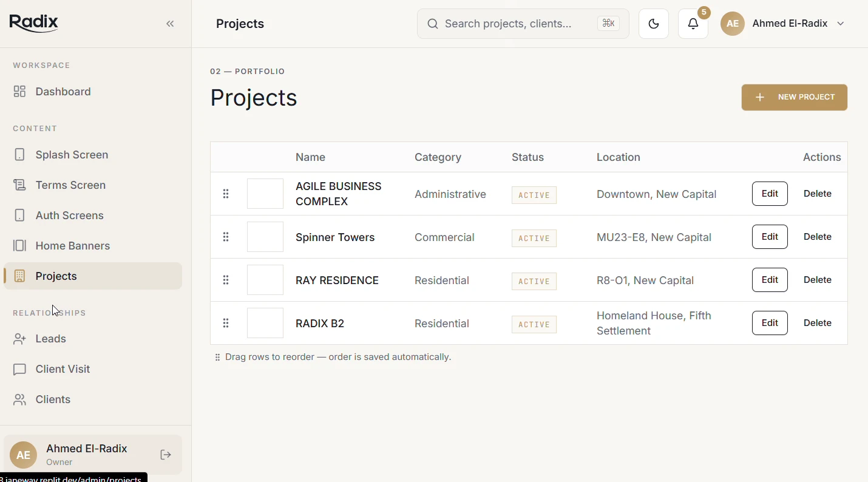Delete the Spinner Towers project

[818, 237]
